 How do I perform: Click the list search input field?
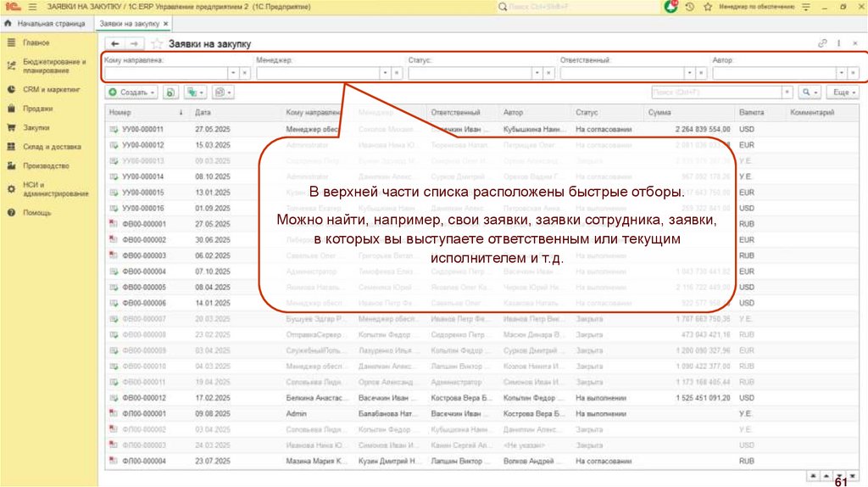pos(716,92)
